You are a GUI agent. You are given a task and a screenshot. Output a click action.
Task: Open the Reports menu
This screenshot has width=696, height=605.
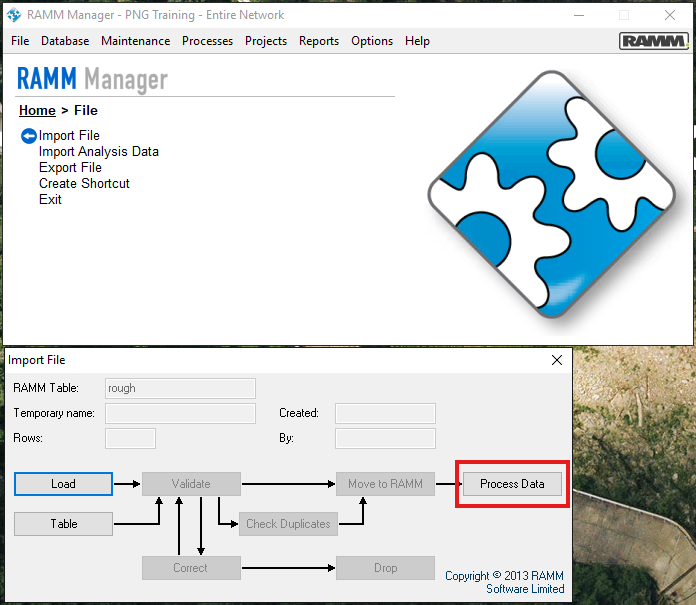[x=319, y=41]
